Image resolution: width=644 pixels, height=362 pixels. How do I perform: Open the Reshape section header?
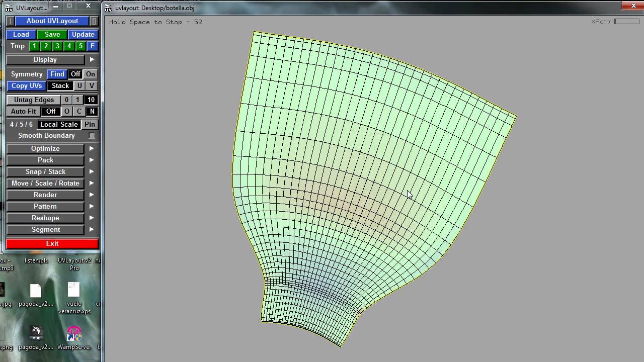point(45,218)
